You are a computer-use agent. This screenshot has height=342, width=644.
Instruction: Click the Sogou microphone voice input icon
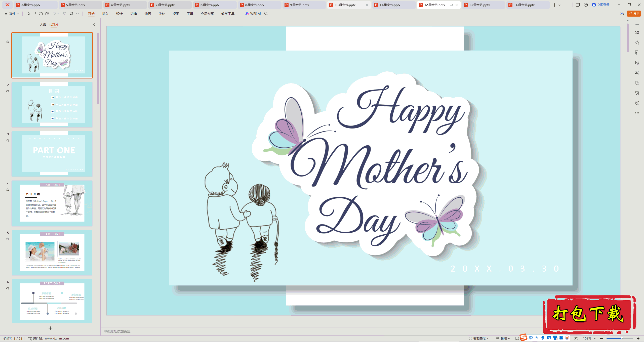[x=543, y=338]
